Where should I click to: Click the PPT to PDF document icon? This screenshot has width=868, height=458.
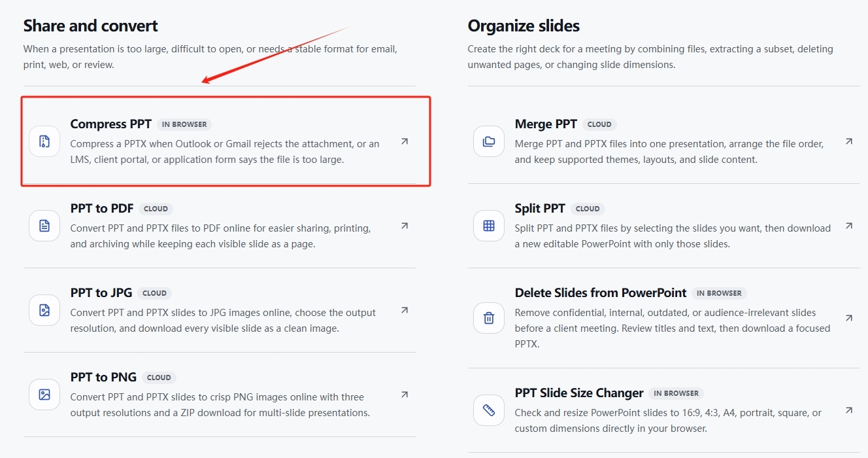point(44,226)
